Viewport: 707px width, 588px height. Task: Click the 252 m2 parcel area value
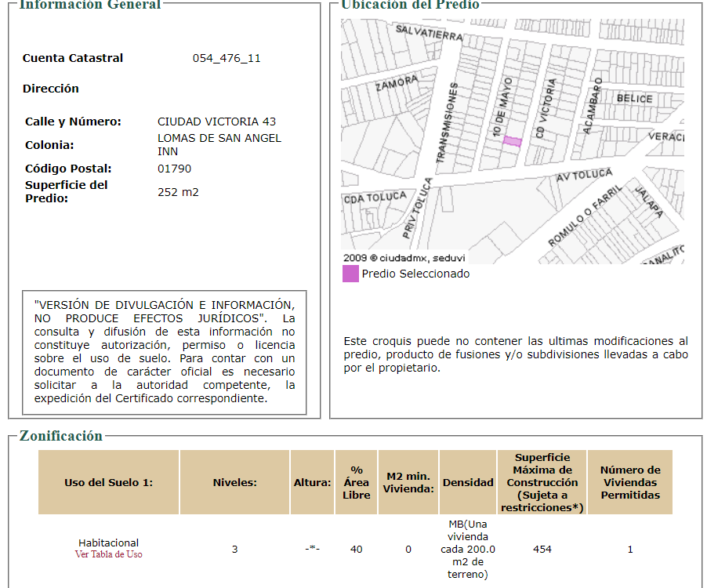178,192
